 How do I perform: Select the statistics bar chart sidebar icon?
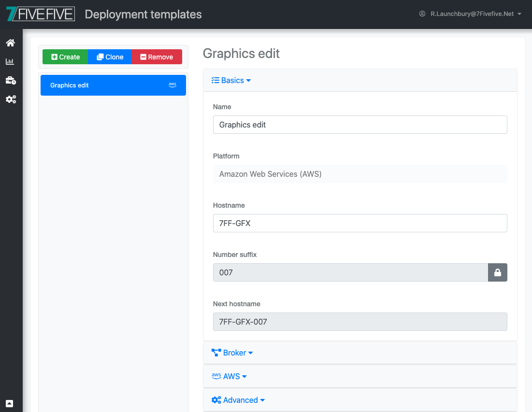[11, 61]
